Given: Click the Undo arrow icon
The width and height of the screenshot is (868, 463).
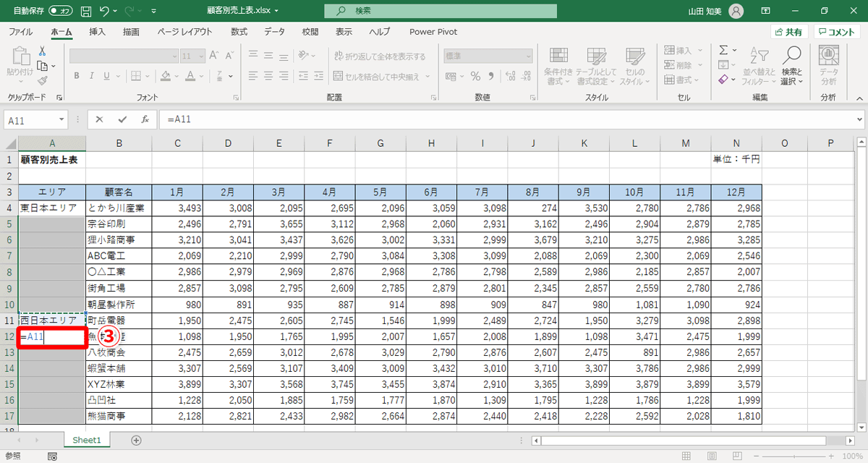Looking at the screenshot, I should pyautogui.click(x=106, y=12).
